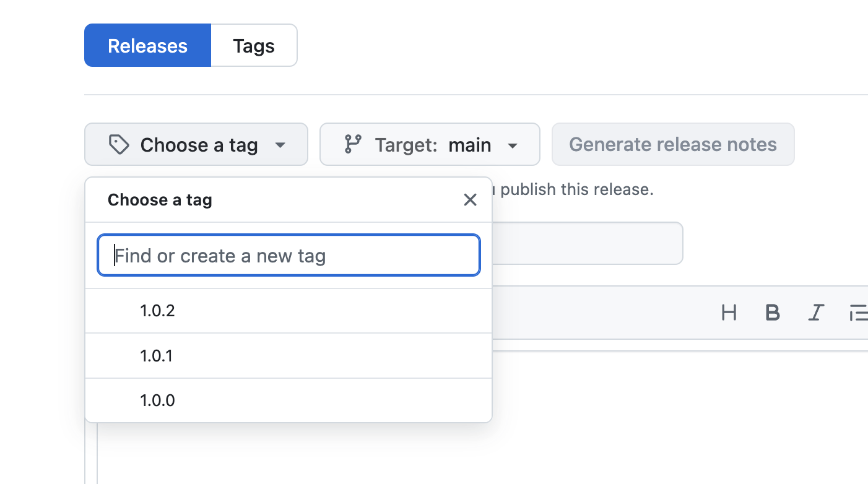
Task: Click the release title input field
Action: pyautogui.click(x=587, y=244)
